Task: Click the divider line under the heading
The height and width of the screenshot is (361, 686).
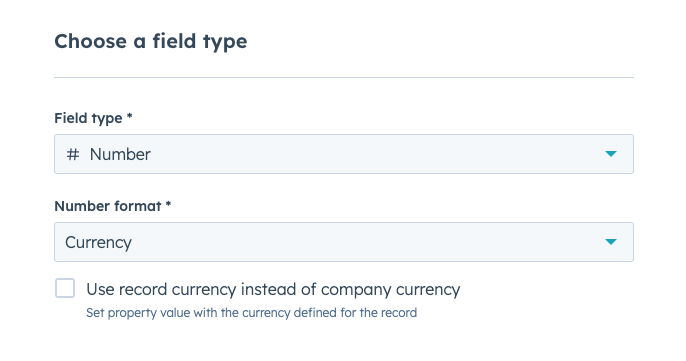Action: [344, 77]
